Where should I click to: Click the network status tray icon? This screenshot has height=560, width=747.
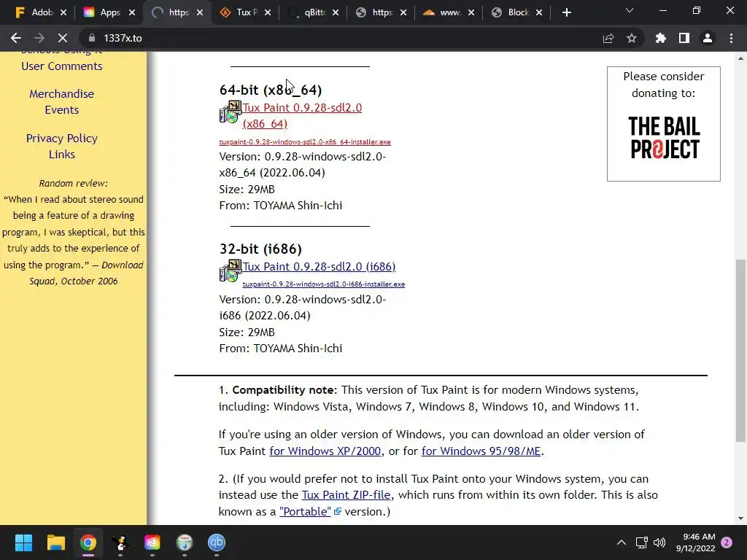pos(642,542)
